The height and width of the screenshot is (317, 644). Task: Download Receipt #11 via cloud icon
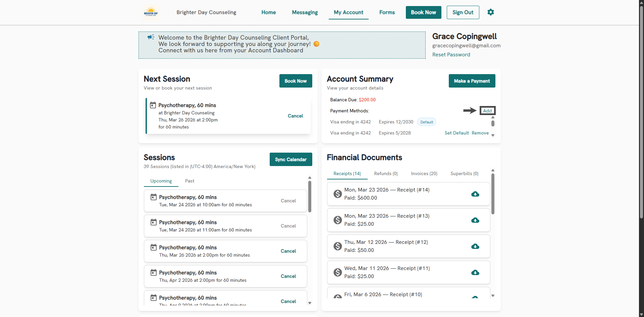pos(475,272)
